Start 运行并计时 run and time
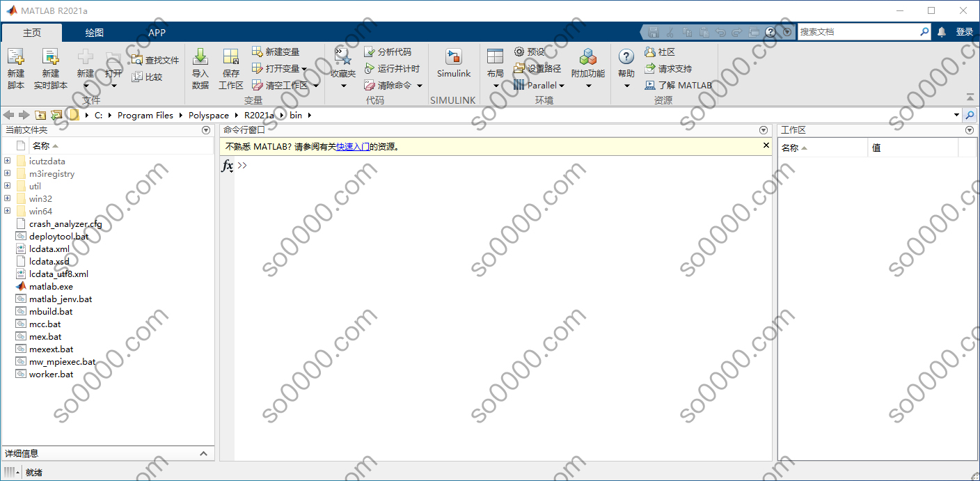This screenshot has height=481, width=980. point(392,69)
